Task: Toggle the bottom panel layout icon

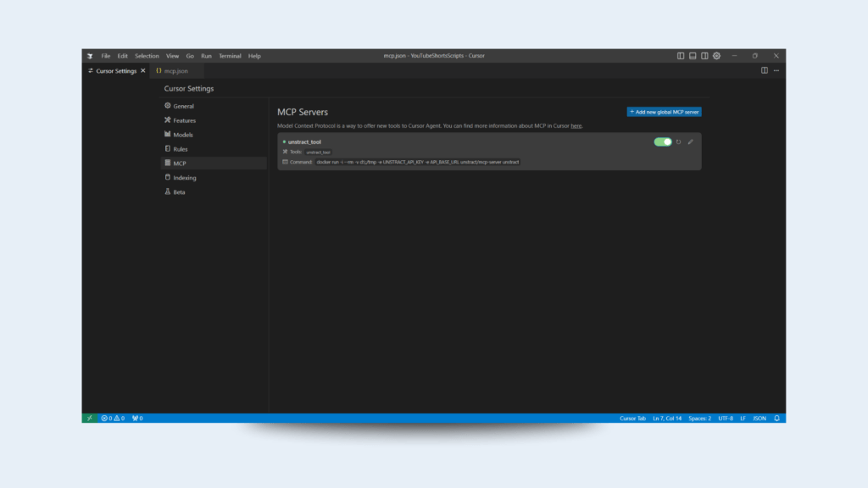Action: coord(693,56)
